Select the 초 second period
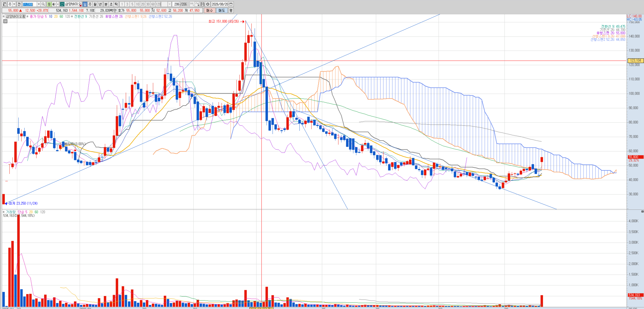The width and height of the screenshot is (644, 309). pyautogui.click(x=111, y=4)
